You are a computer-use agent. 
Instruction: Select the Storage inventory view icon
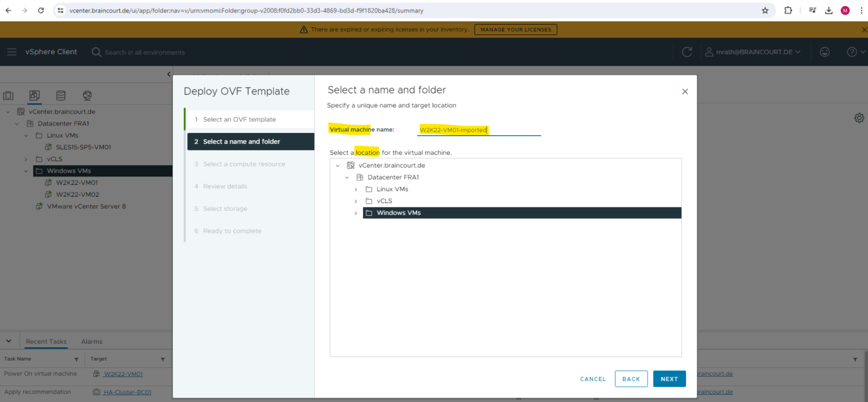(x=60, y=96)
